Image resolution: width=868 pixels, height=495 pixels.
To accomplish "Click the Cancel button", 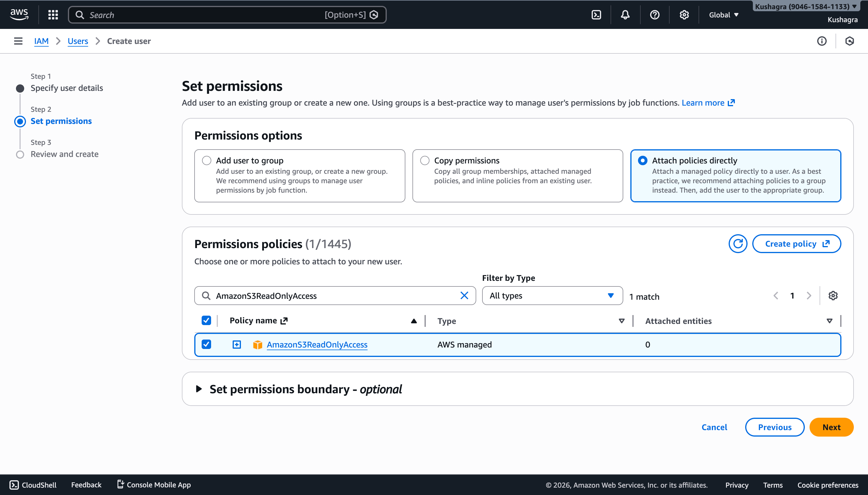I will click(x=714, y=427).
